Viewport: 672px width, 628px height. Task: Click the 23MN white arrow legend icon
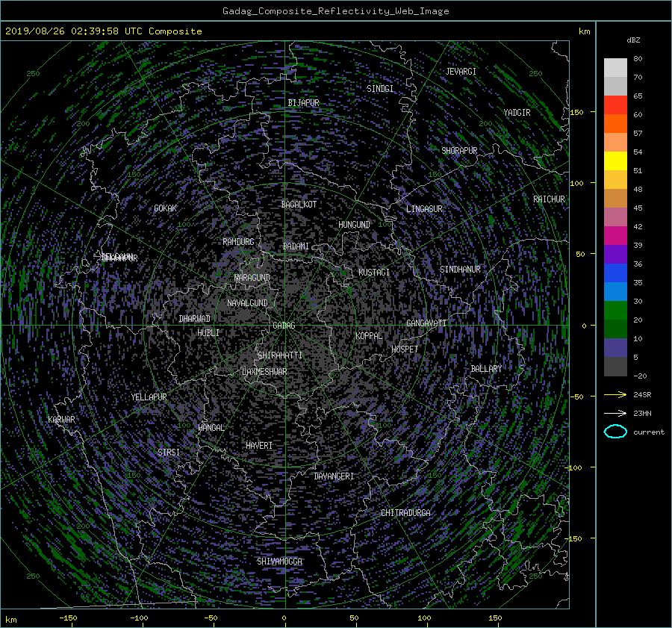(x=615, y=413)
